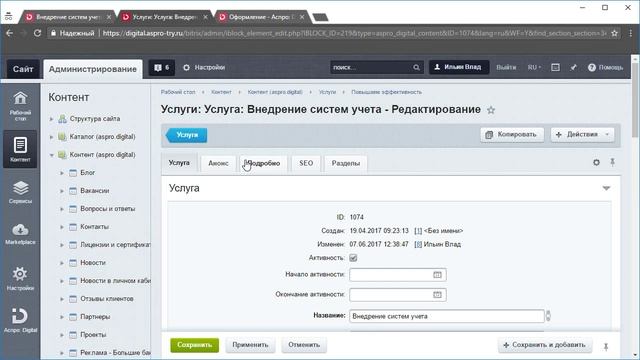
Task: Click Услуги breadcrumb link
Action: pos(327,92)
